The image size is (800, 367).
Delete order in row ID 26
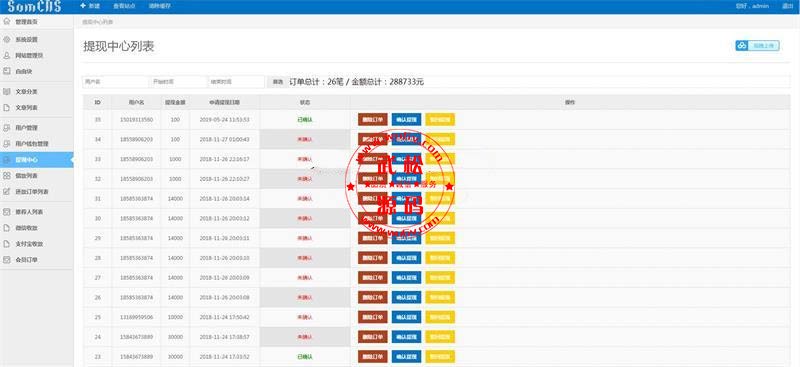click(372, 297)
